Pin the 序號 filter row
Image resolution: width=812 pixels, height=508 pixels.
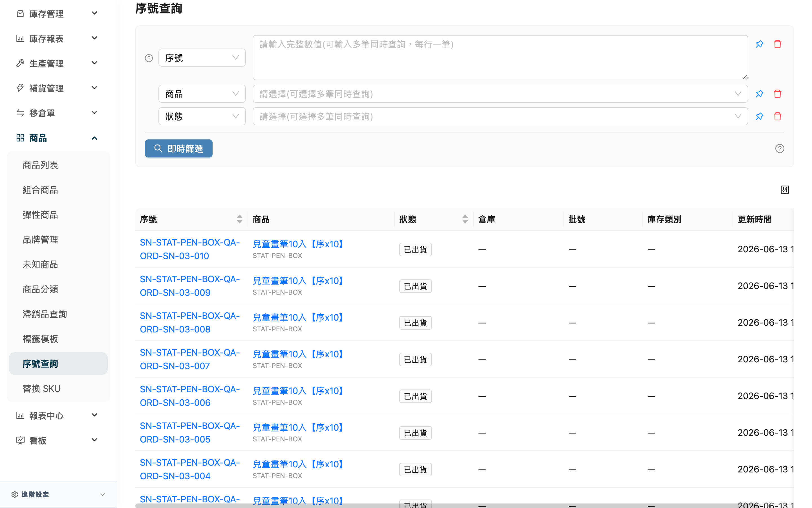(x=759, y=44)
